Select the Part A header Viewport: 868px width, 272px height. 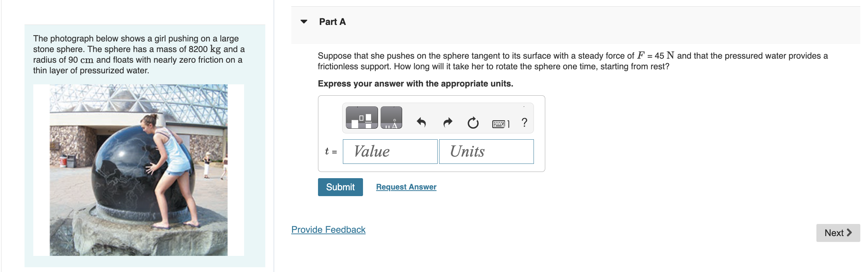tap(332, 21)
